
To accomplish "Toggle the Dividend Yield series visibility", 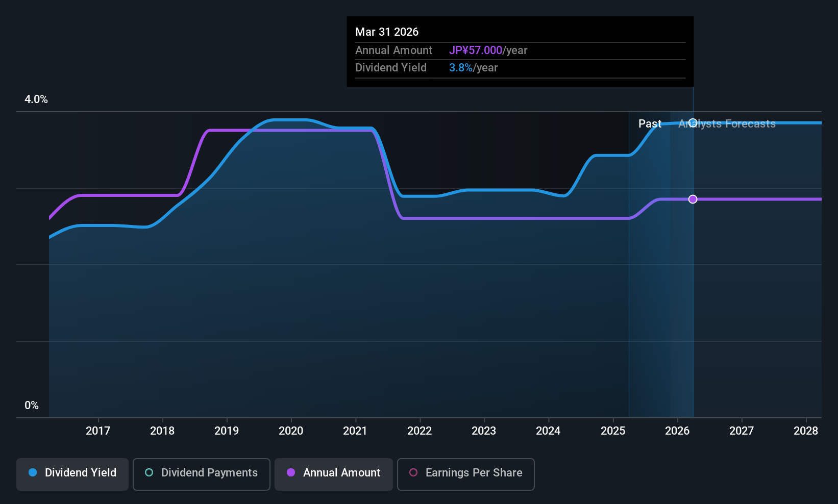I will [x=72, y=473].
